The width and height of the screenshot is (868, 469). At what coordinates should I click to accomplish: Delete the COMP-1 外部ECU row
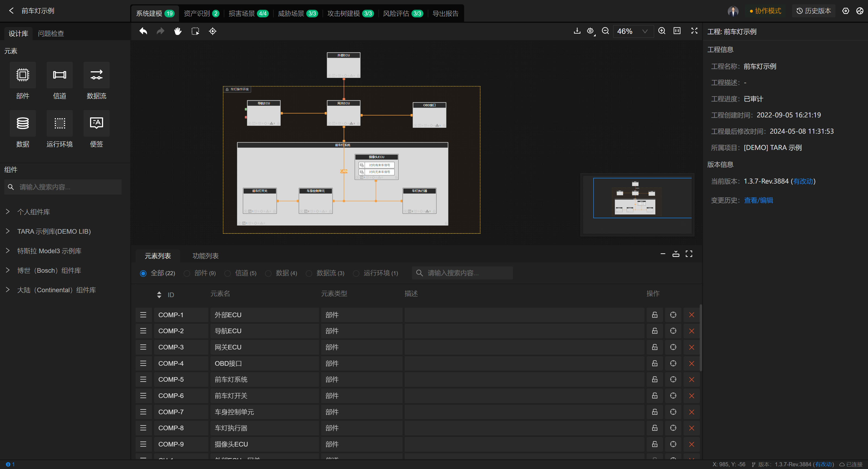pos(691,315)
